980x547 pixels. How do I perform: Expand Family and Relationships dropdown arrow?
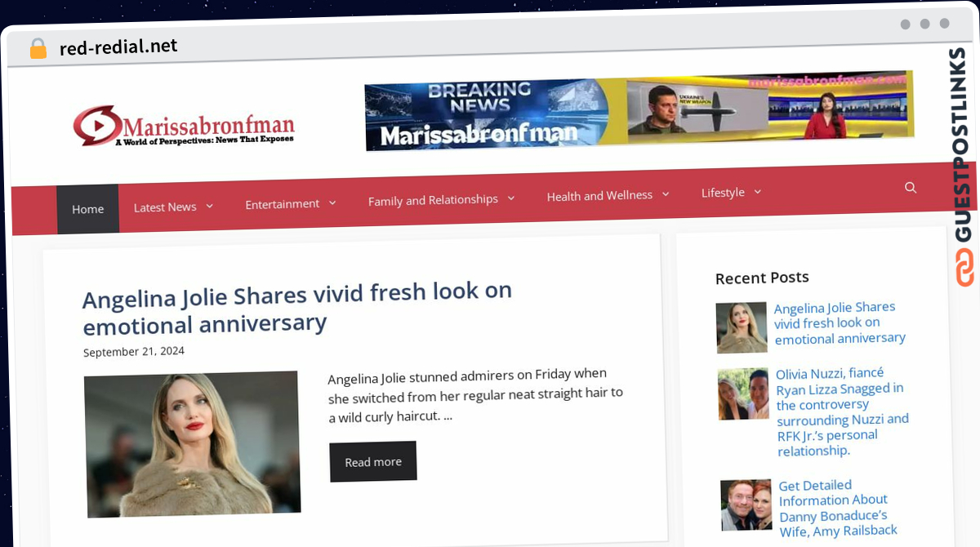click(511, 198)
